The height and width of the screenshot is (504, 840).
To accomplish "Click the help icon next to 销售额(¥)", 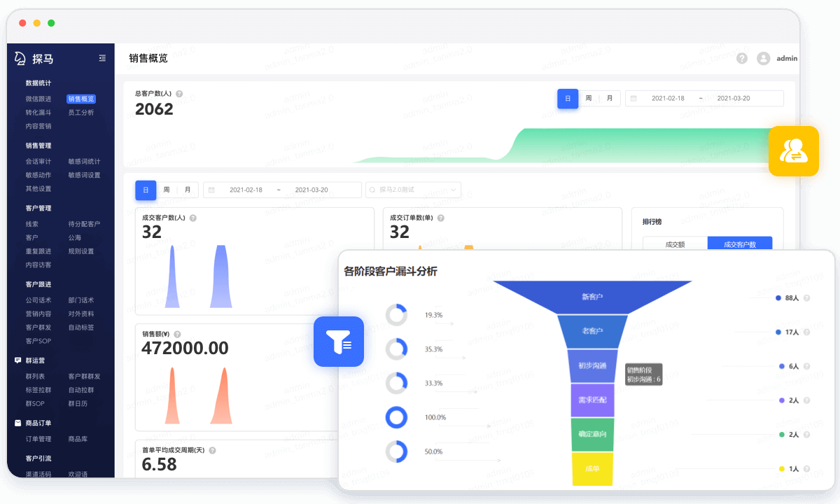I will coord(177,334).
